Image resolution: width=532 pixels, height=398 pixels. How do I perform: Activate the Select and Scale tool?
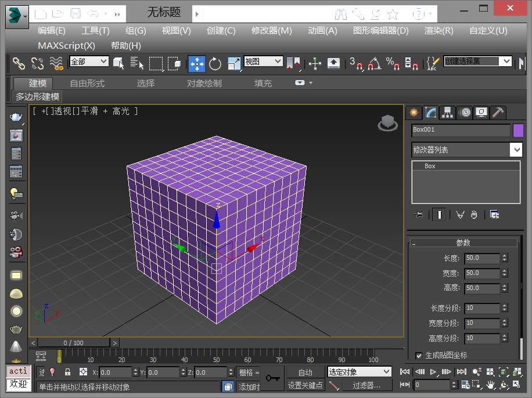point(234,64)
